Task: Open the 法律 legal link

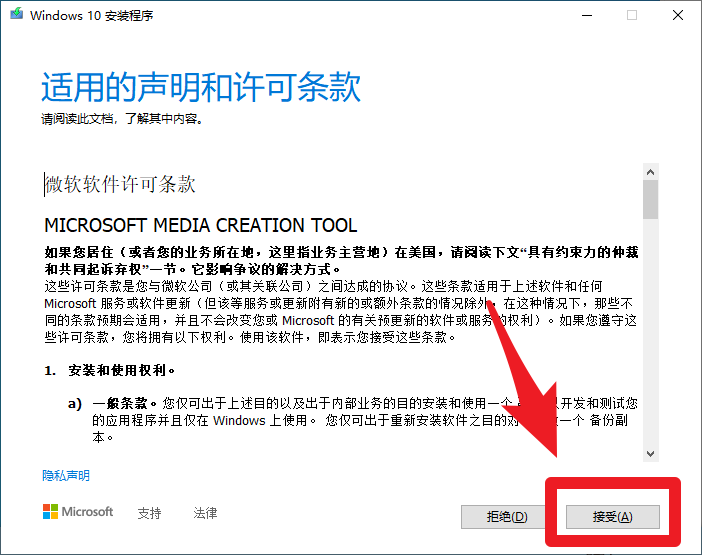Action: tap(205, 513)
